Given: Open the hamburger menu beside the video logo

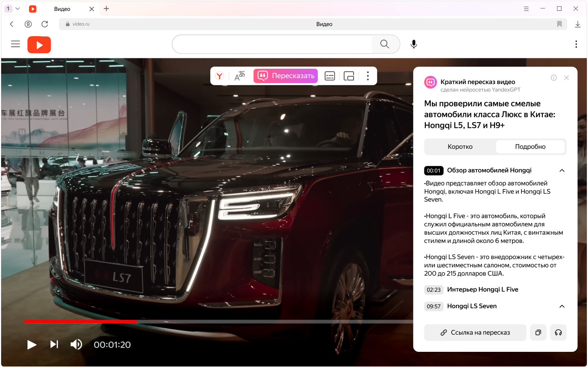Looking at the screenshot, I should [15, 44].
